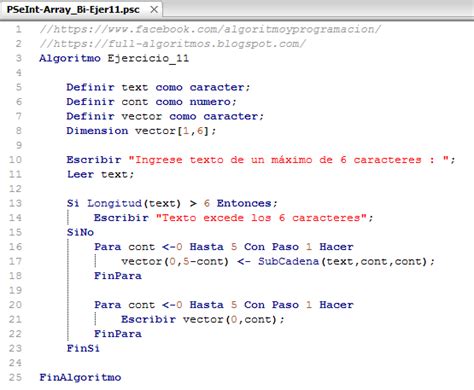Click 'Definir cont como numero;' line

coord(151,102)
